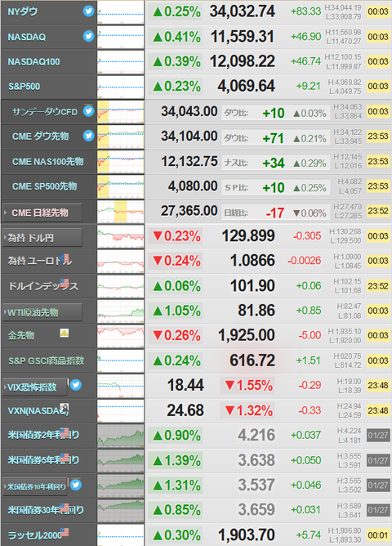Click the ユーロドル rate 1.0866

(252, 261)
